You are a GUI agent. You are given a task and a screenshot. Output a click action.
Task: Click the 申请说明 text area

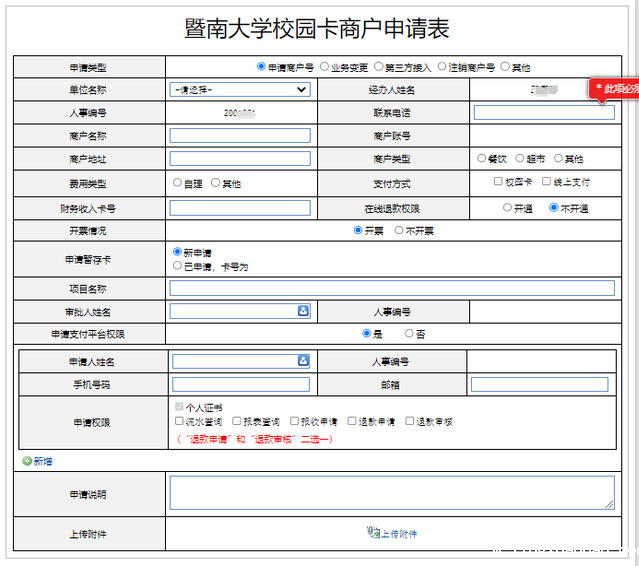click(392, 493)
